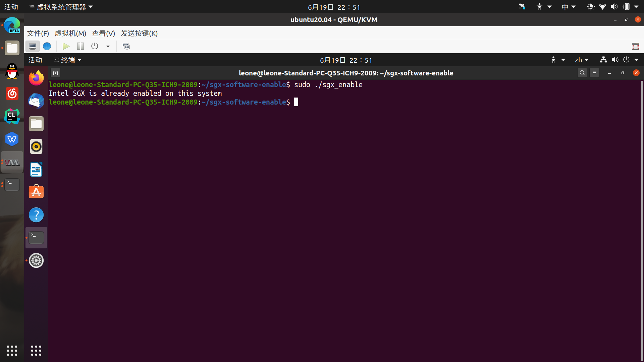Start the virtual machine with play button

tap(66, 46)
